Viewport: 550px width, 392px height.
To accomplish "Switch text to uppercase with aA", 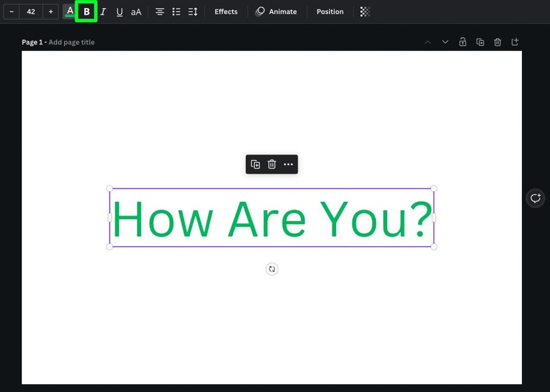I will [x=136, y=12].
